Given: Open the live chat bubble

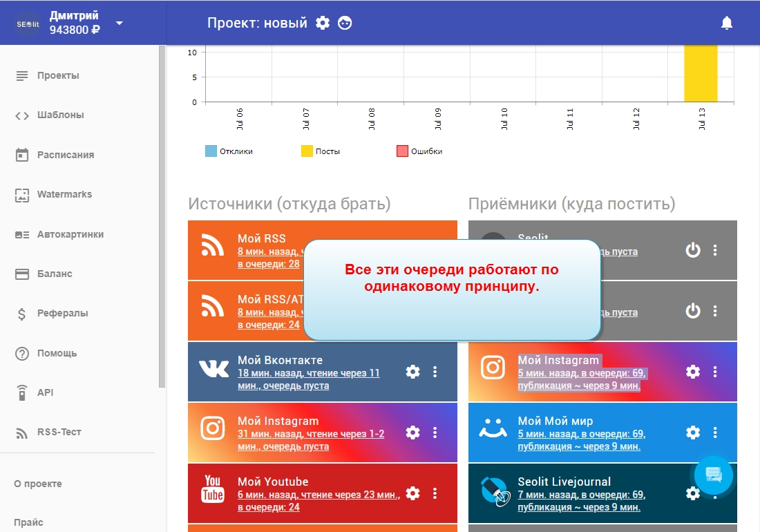Looking at the screenshot, I should [713, 475].
